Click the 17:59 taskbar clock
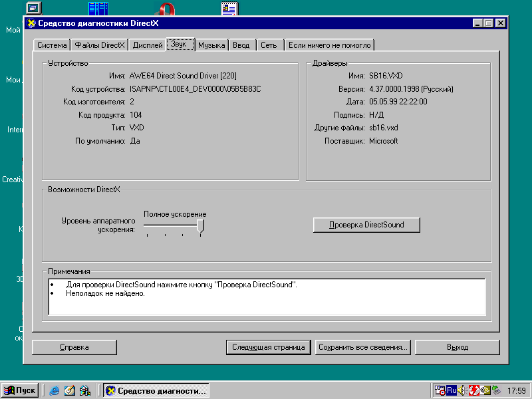Viewport: 532px width, 399px height. 517,391
